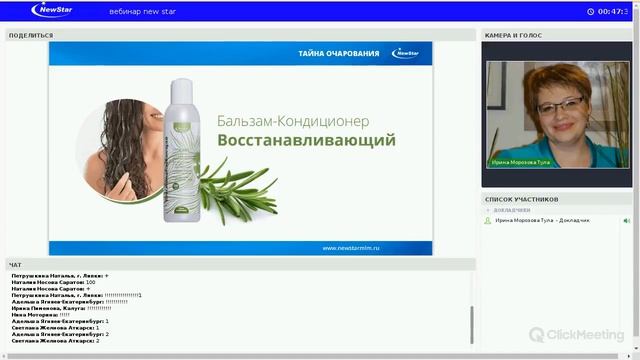Click the chat message Светлана Желнова Аткарск: 2
The height and width of the screenshot is (360, 640).
coord(56,341)
